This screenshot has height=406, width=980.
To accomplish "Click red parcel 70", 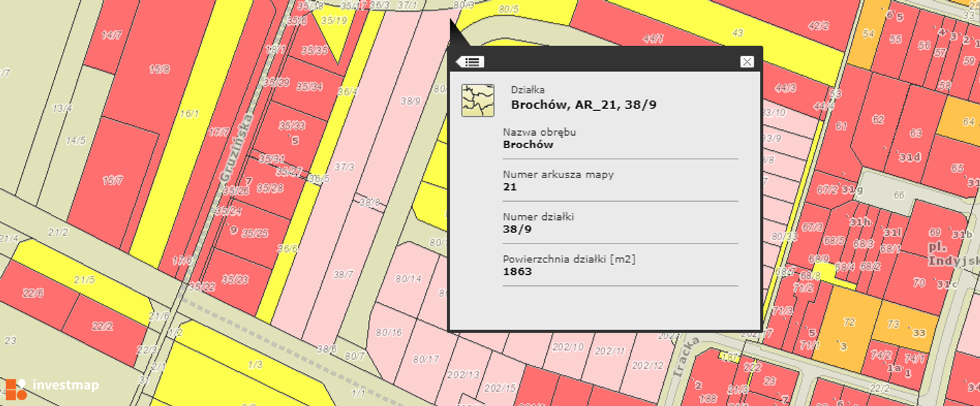I will point(919,283).
